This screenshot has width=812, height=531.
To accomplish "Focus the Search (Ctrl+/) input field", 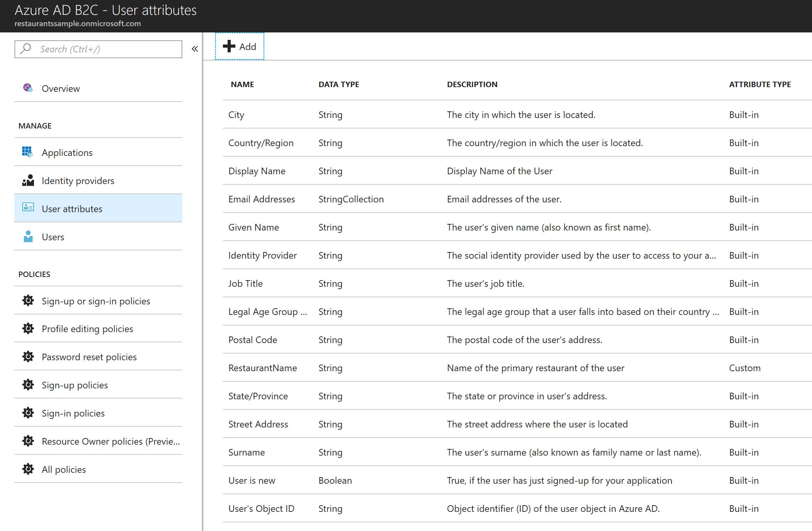I will pyautogui.click(x=98, y=49).
